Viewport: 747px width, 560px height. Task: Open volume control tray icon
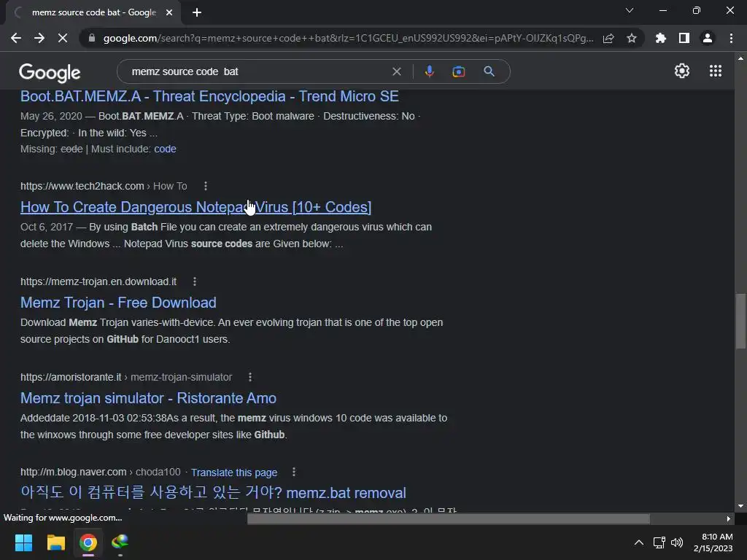tap(676, 542)
